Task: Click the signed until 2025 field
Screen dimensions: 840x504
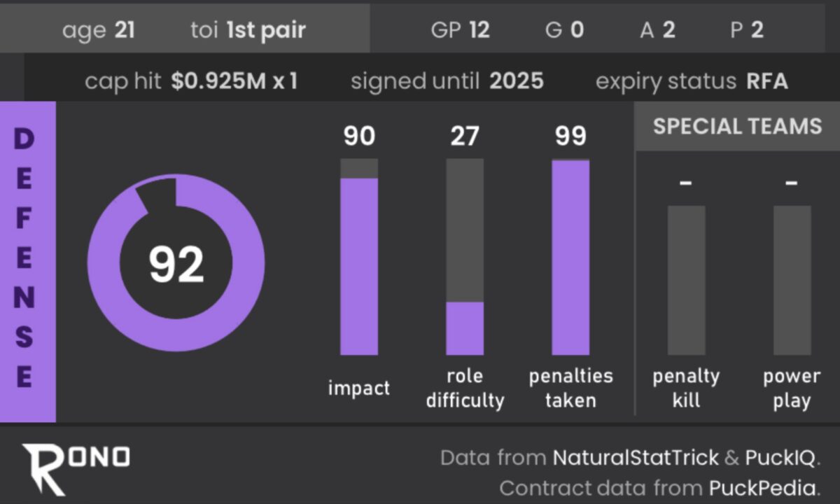Action: (447, 81)
